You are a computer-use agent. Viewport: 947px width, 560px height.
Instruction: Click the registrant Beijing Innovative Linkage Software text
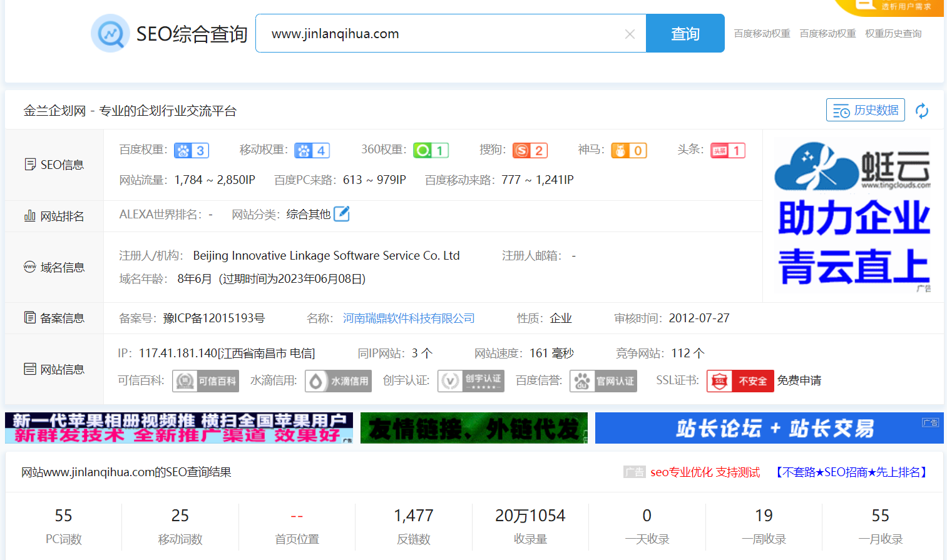pos(326,256)
